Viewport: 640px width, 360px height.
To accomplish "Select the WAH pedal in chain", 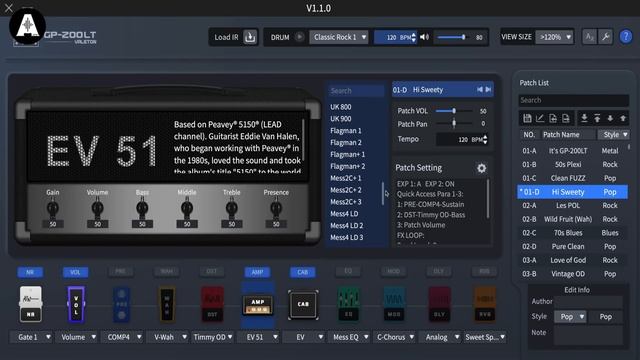I will tap(167, 304).
